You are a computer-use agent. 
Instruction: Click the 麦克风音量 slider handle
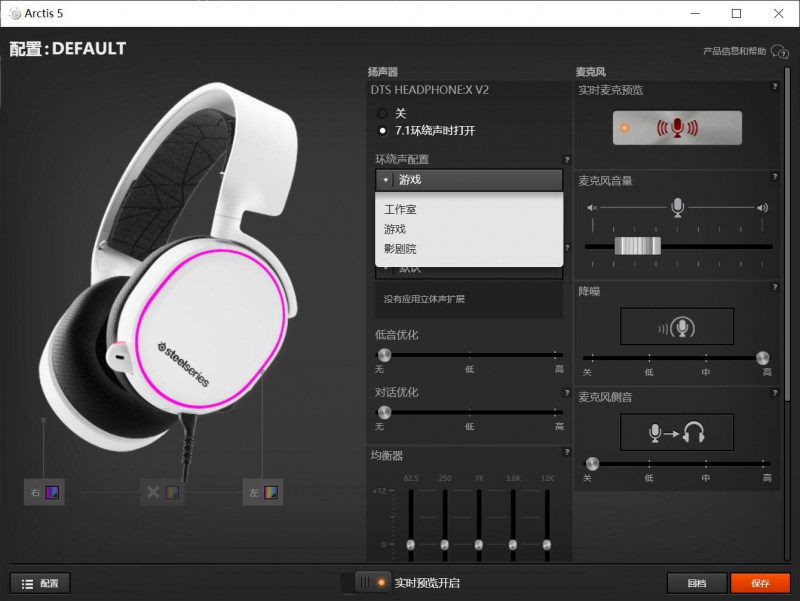click(x=638, y=246)
